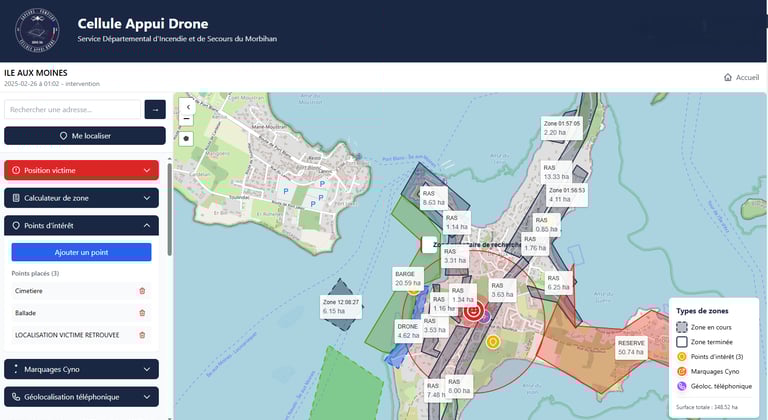Image resolution: width=768 pixels, height=420 pixels.
Task: Submit address search with arrow button
Action: click(x=155, y=109)
